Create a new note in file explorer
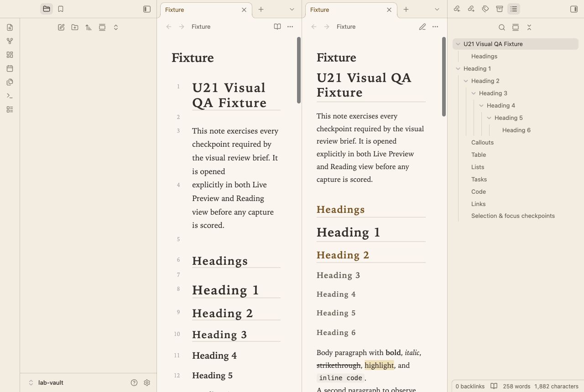 [61, 27]
